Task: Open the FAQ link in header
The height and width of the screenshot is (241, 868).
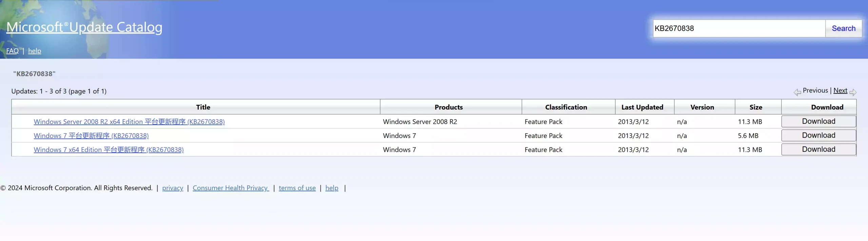Action: (x=12, y=51)
